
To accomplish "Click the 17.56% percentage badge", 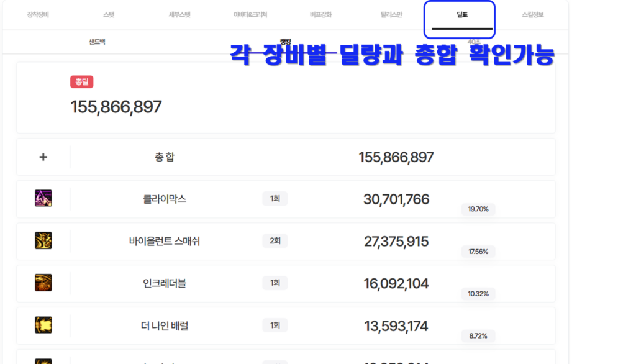I will pyautogui.click(x=478, y=252).
